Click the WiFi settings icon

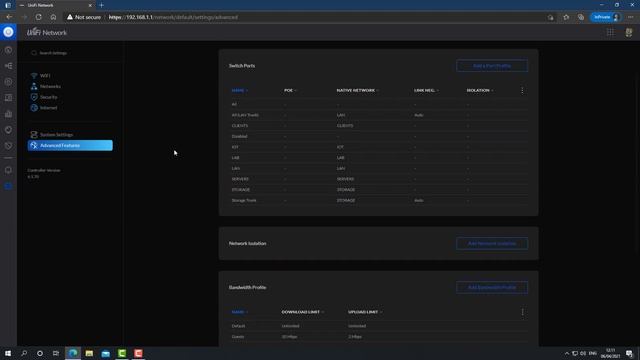[x=34, y=76]
